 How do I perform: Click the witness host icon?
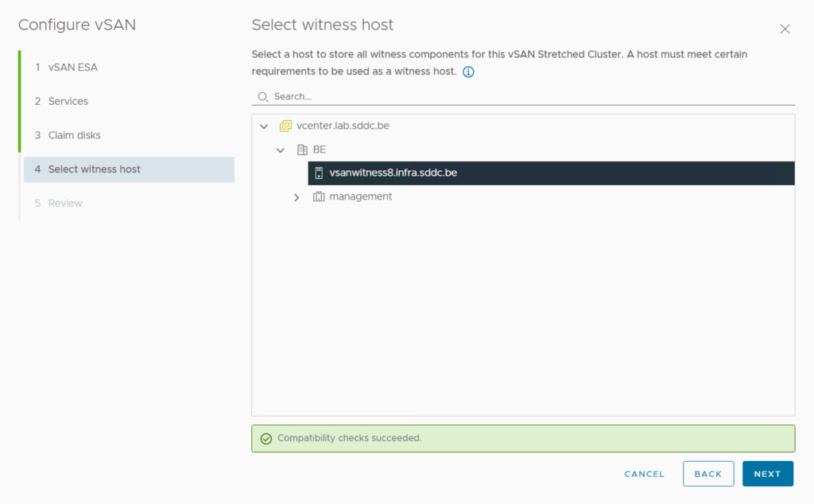(x=319, y=173)
